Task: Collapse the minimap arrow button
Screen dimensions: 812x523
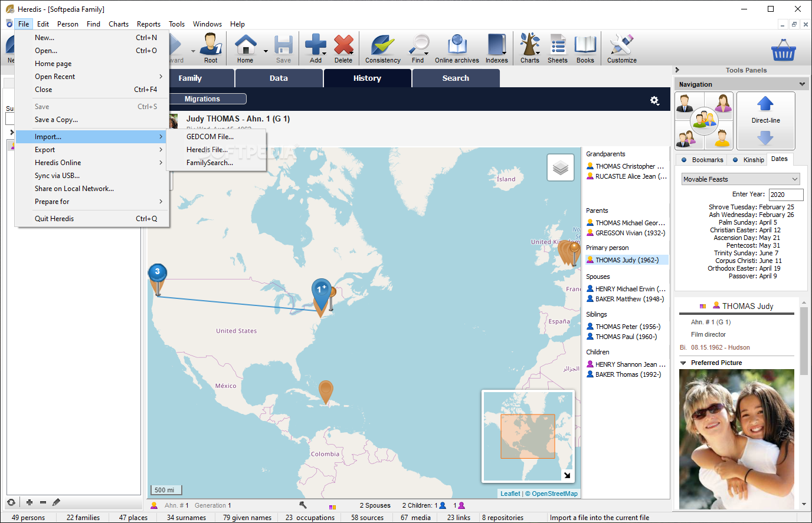Action: tap(567, 475)
